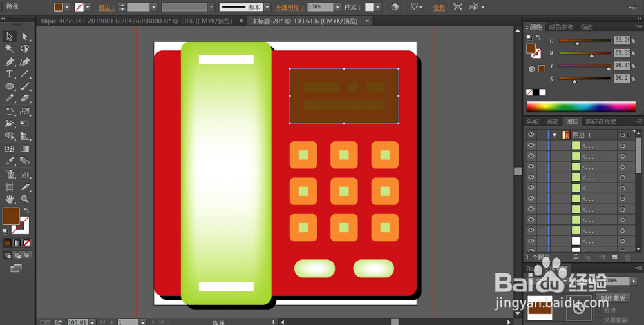Click the target circle of 图层 1
The height and width of the screenshot is (325, 644).
point(622,135)
